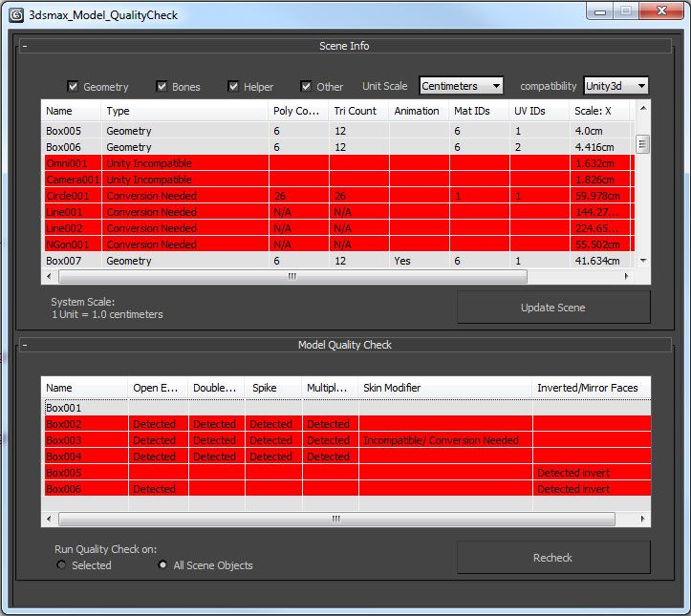Screen dimensions: 691x616
Task: Click the Animation column header
Action: point(419,111)
